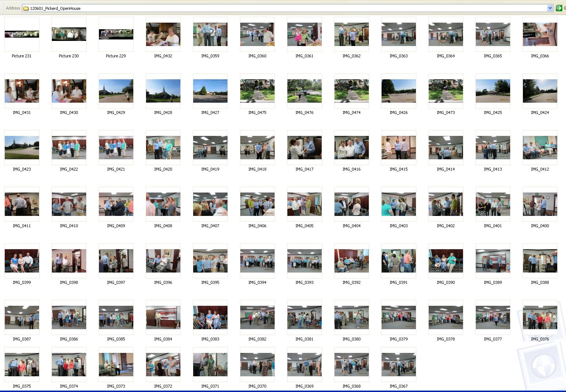This screenshot has width=566, height=392.
Task: Select the IMG_0397 thumbnail
Action: [x=116, y=261]
